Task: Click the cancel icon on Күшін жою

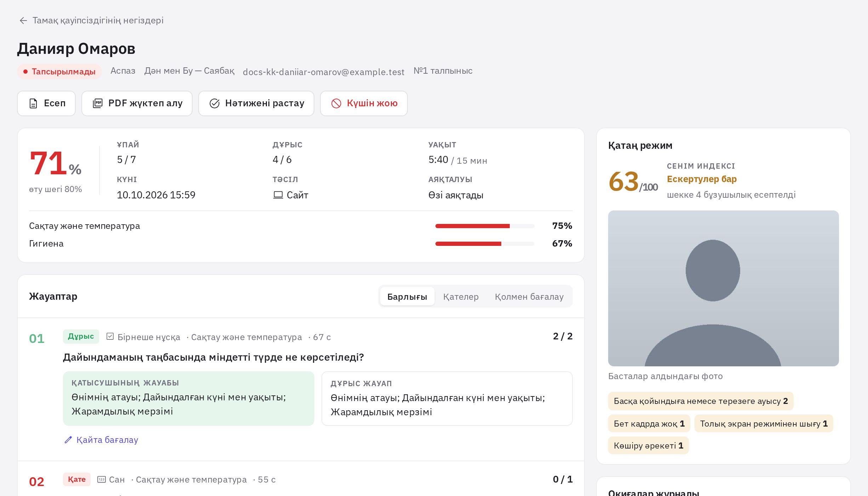Action: 336,103
